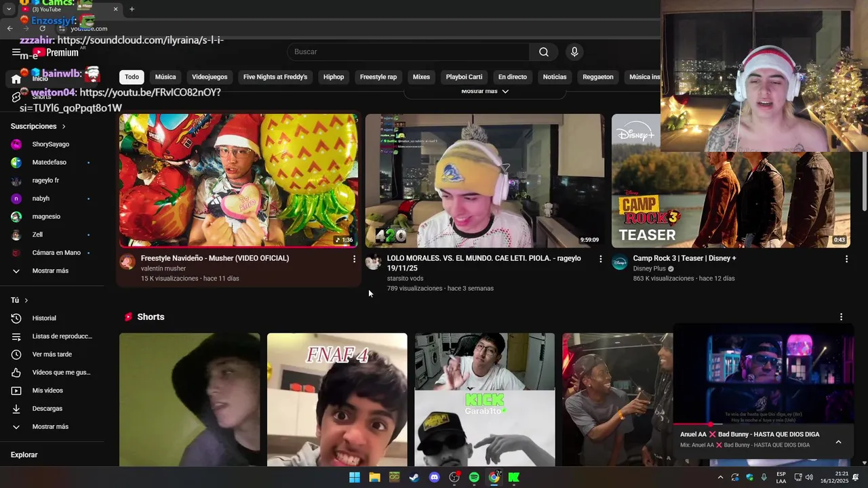Screen dimensions: 868x488
Task: Open the Shorts section options menu
Action: click(841, 317)
